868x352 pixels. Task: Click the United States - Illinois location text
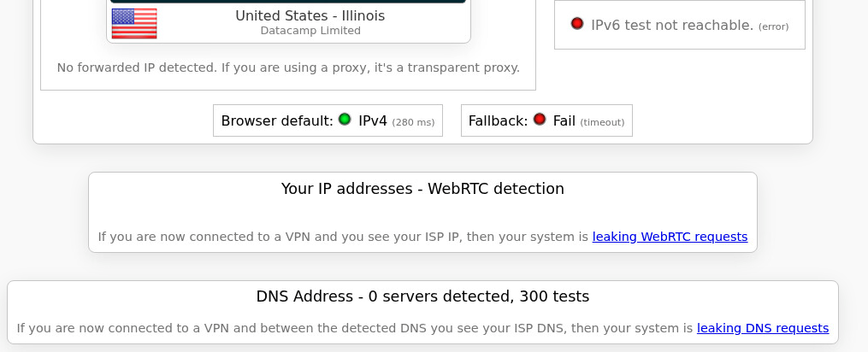(310, 15)
